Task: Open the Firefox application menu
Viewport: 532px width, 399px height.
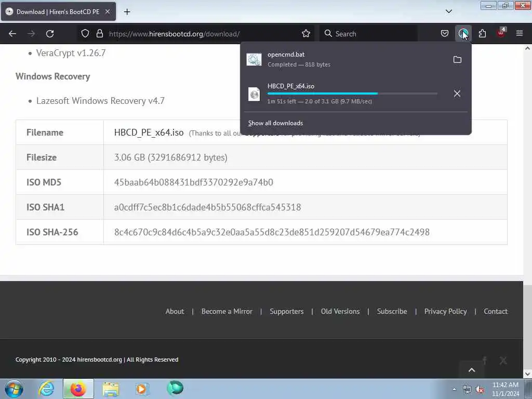Action: [520, 34]
